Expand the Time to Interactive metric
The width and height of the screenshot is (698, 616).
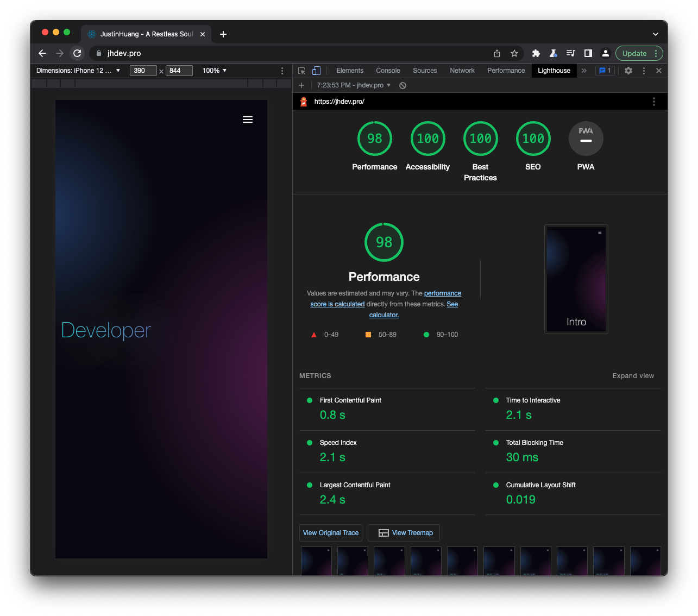pyautogui.click(x=573, y=409)
